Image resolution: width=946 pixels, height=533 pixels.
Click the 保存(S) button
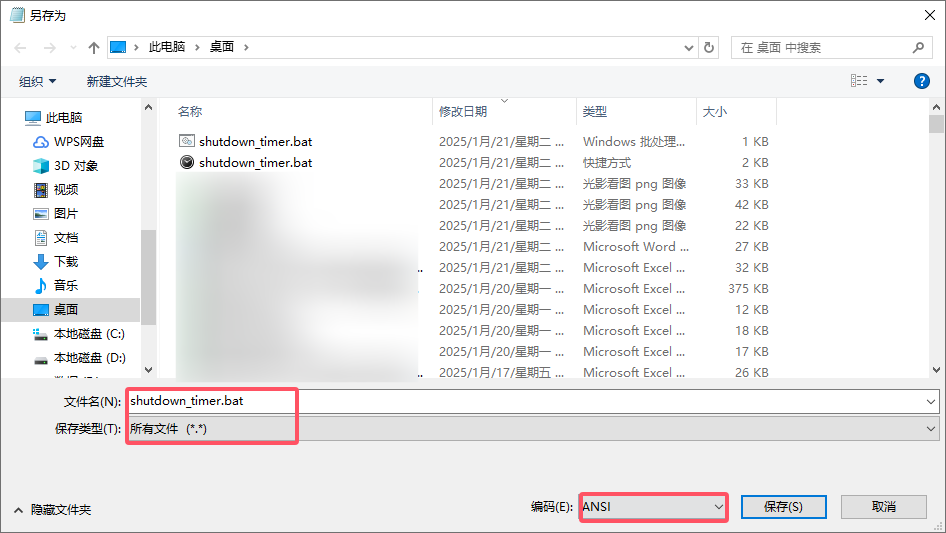point(782,507)
